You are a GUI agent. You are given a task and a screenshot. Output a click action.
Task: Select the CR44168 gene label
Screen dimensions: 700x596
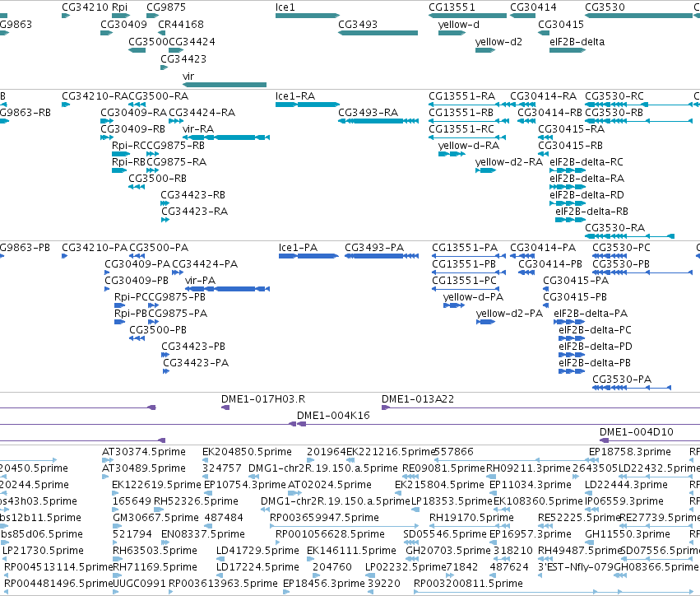181,25
